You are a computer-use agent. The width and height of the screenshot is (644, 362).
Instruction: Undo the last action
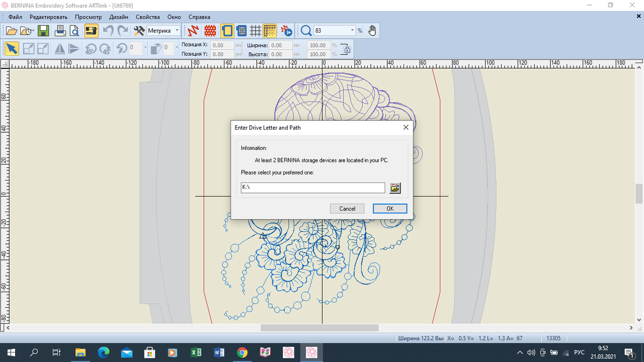pos(108,31)
